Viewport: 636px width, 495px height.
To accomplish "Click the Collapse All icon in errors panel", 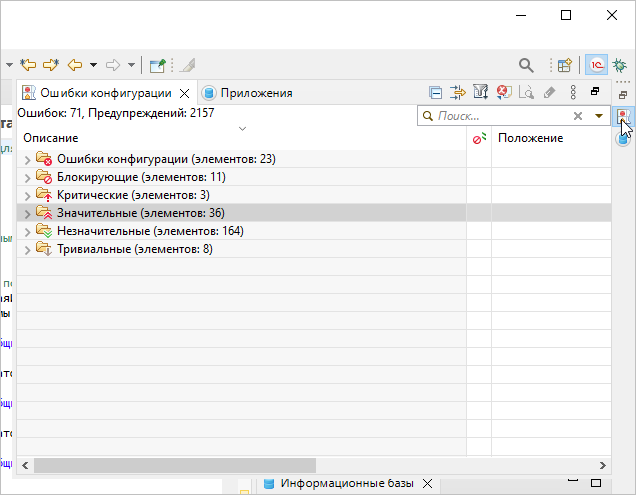I will [x=436, y=93].
